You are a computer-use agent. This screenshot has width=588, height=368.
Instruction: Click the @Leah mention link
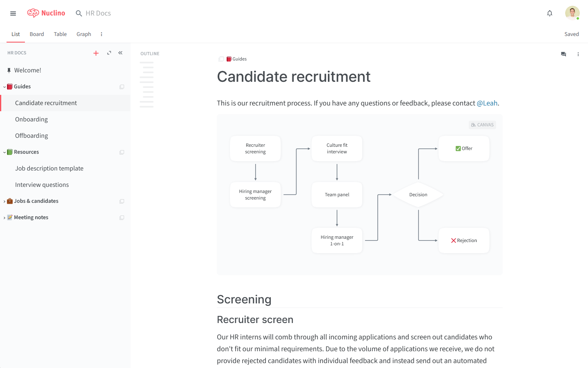[487, 103]
